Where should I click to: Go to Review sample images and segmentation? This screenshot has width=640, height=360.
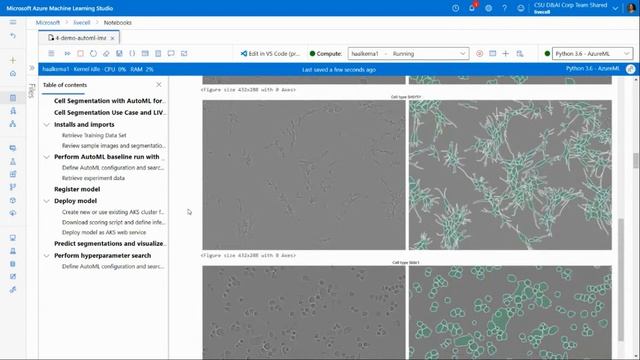(x=113, y=146)
